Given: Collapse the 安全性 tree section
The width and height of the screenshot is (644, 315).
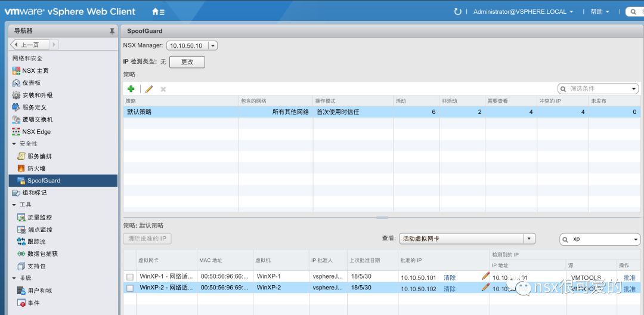Looking at the screenshot, I should (x=14, y=144).
